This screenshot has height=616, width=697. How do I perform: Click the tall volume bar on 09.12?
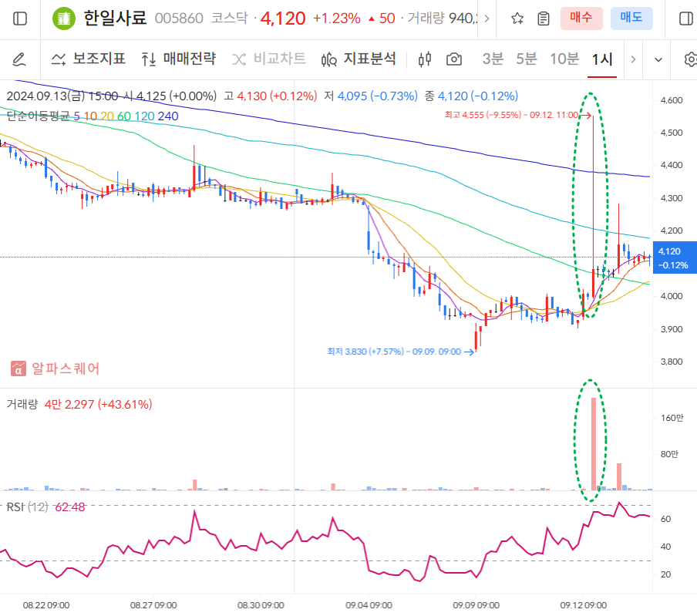594,443
